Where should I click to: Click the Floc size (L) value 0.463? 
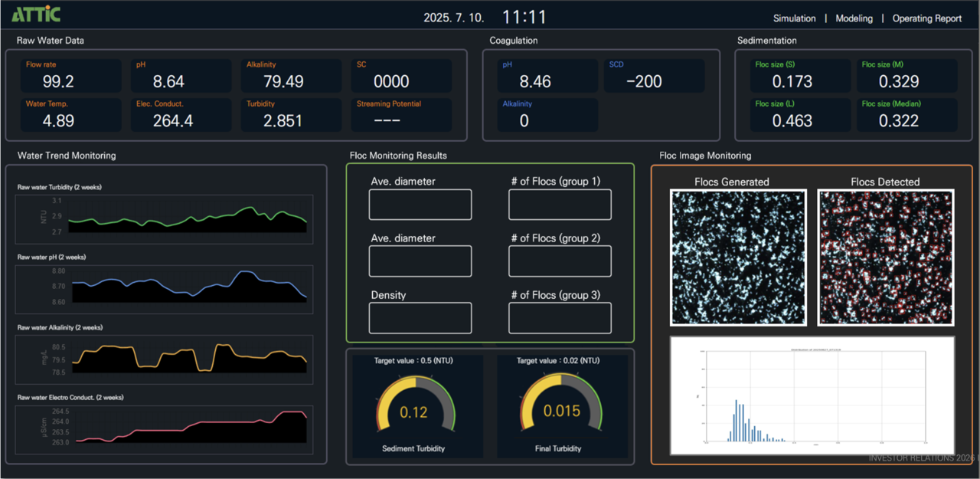792,120
